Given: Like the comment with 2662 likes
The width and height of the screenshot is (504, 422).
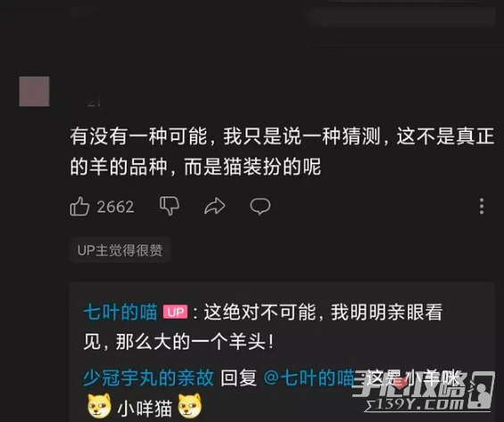Looking at the screenshot, I should [x=79, y=206].
